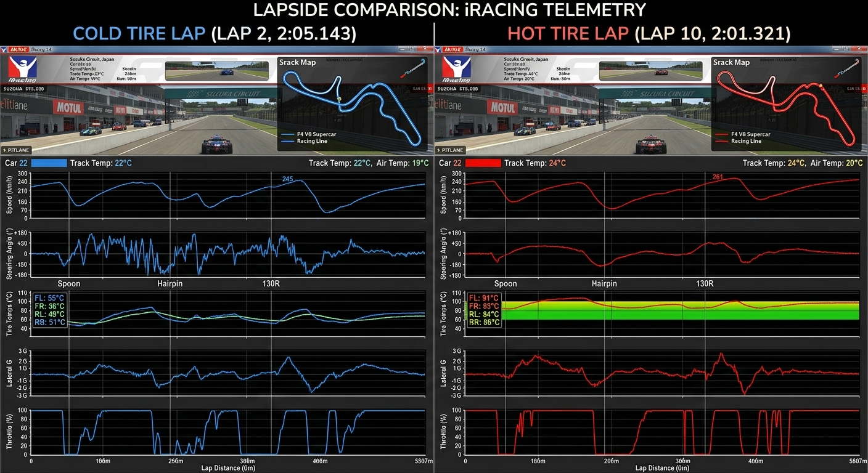The height and width of the screenshot is (473, 868).
Task: Click the RL: 84°C hot tire reading
Action: [485, 314]
